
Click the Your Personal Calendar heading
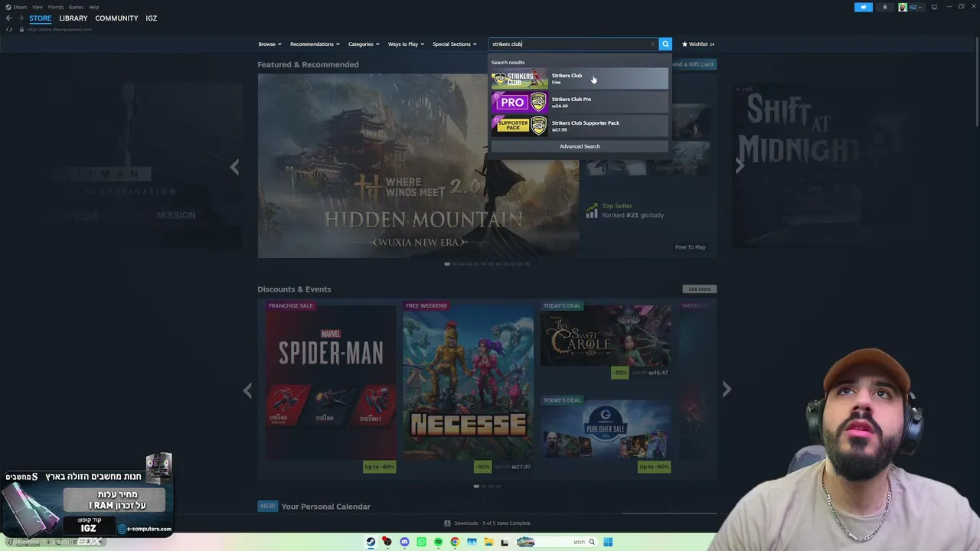coord(325,507)
